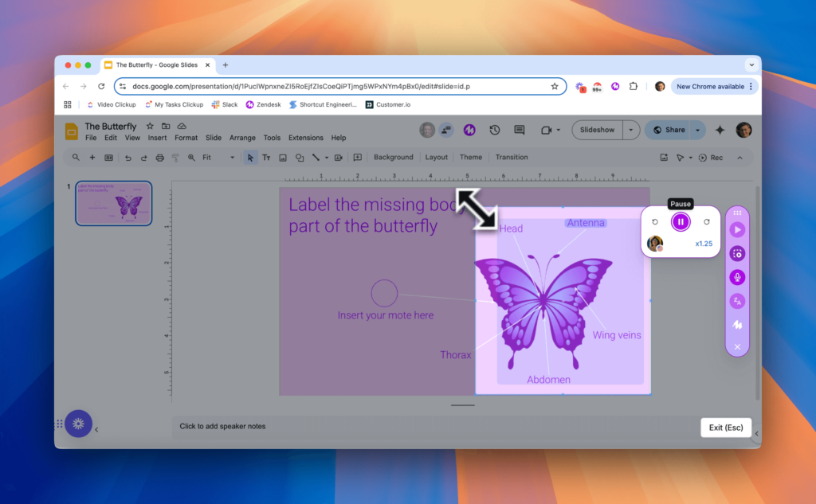Click the ZA translation icon in sidebar
This screenshot has width=816, height=504.
point(737,301)
